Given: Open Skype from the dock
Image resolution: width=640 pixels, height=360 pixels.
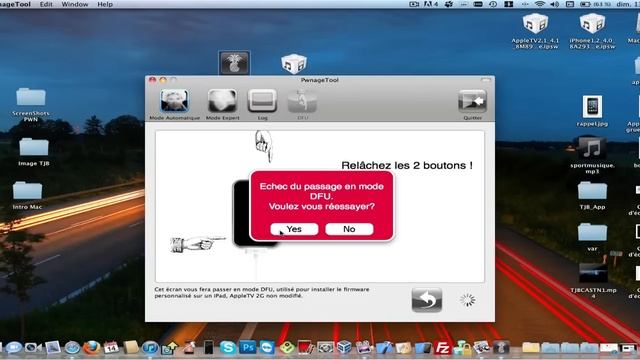Looking at the screenshot, I should tap(228, 348).
